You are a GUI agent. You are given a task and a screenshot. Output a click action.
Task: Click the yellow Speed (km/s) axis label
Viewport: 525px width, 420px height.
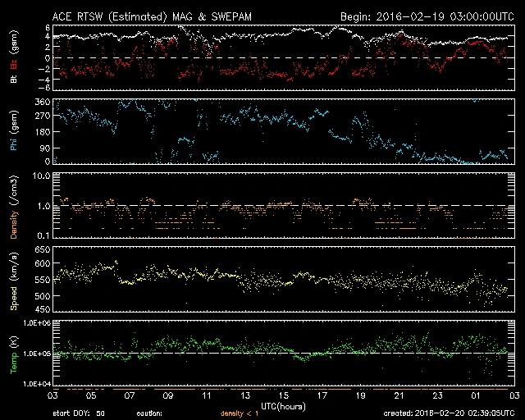point(14,280)
